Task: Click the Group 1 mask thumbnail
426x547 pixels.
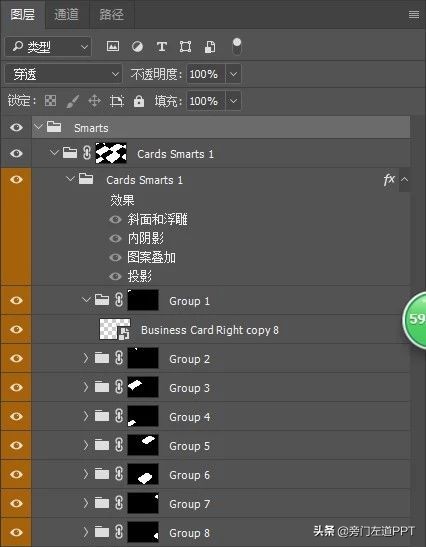Action: tap(143, 300)
